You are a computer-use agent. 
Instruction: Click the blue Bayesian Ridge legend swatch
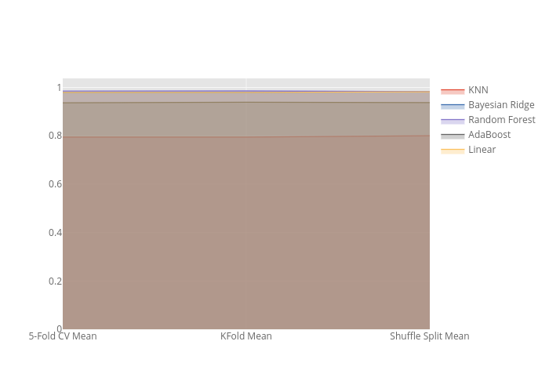(x=453, y=106)
